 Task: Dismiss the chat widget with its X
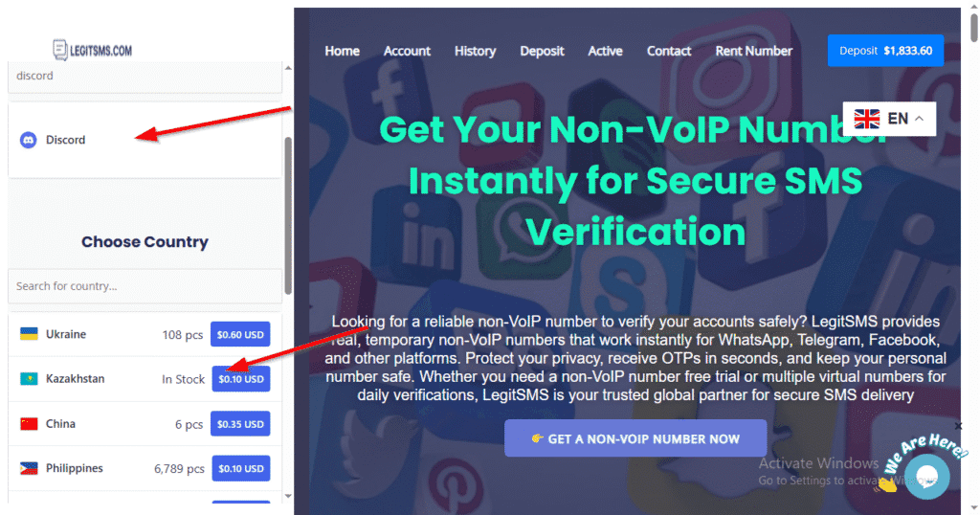960,426
